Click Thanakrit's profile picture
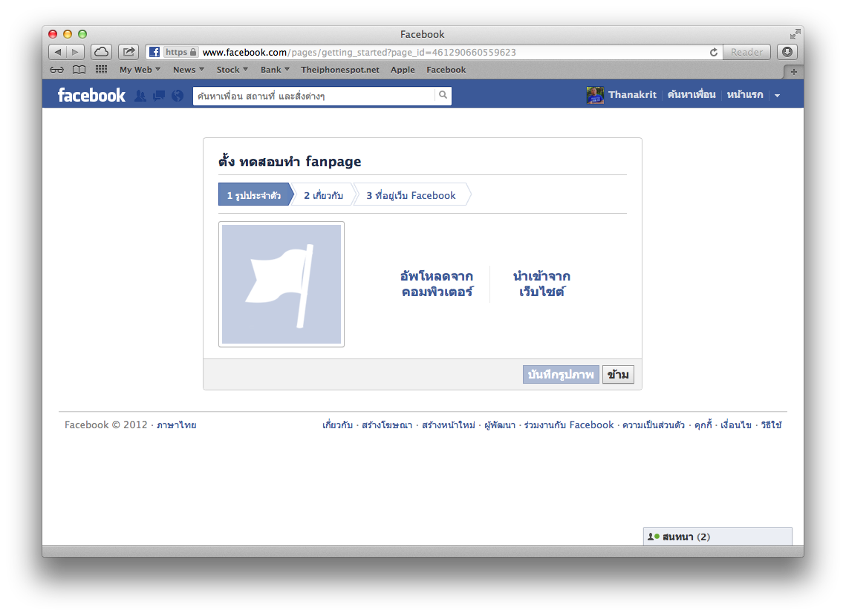 (x=595, y=95)
